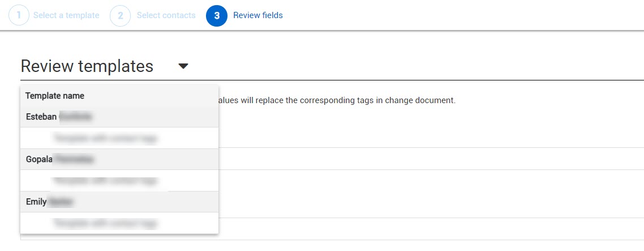Return to the Select contacts step
Image resolution: width=644 pixels, height=251 pixels.
166,16
